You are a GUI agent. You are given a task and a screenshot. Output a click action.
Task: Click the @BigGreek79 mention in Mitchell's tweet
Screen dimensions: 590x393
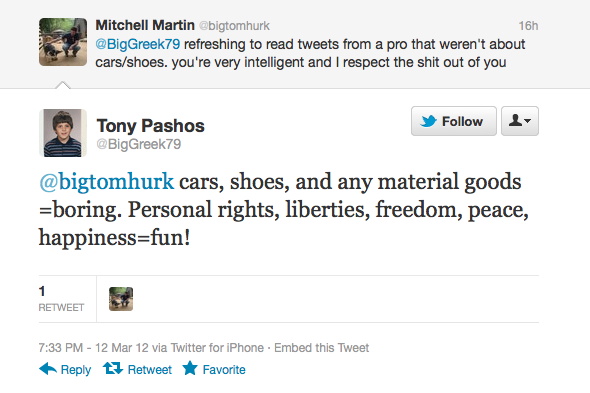[138, 44]
